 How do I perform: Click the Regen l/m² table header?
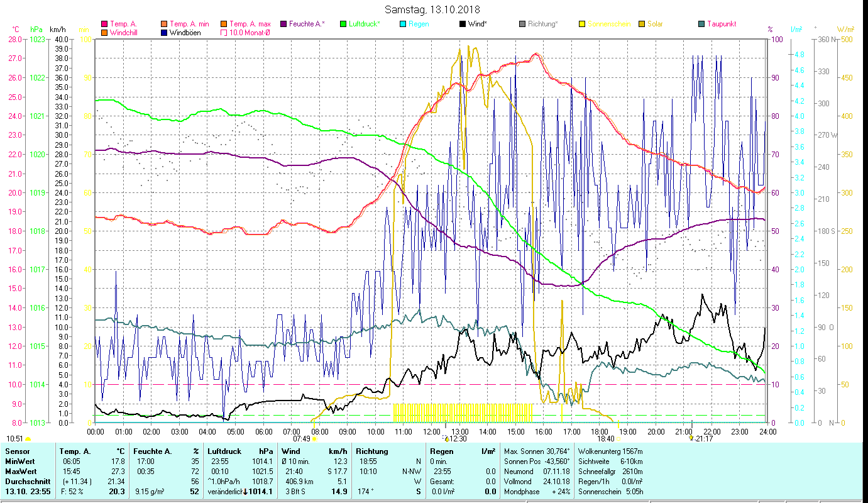pyautogui.click(x=462, y=451)
